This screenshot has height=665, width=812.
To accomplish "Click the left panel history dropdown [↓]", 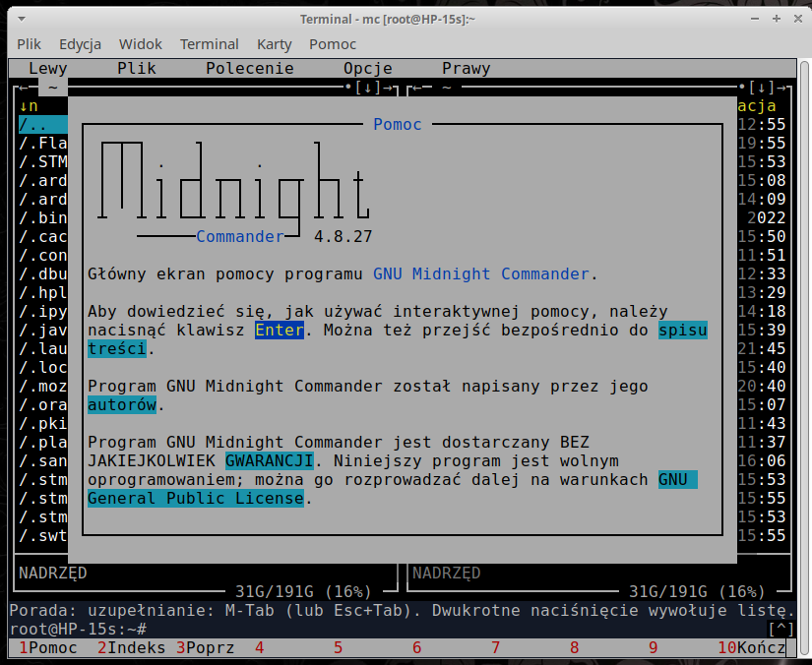I will tap(368, 88).
